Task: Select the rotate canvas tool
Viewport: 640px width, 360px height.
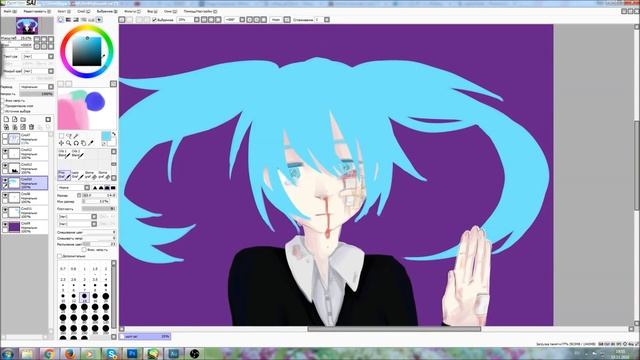Action: coord(76,143)
